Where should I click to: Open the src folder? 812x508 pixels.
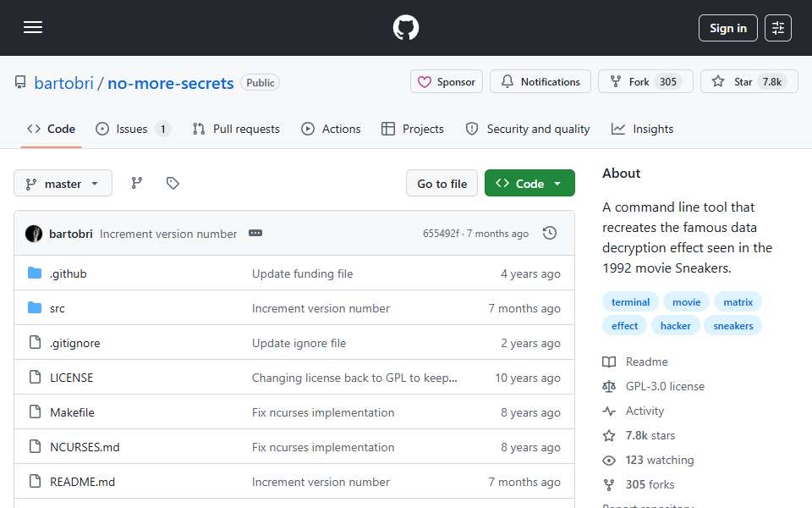pos(58,308)
